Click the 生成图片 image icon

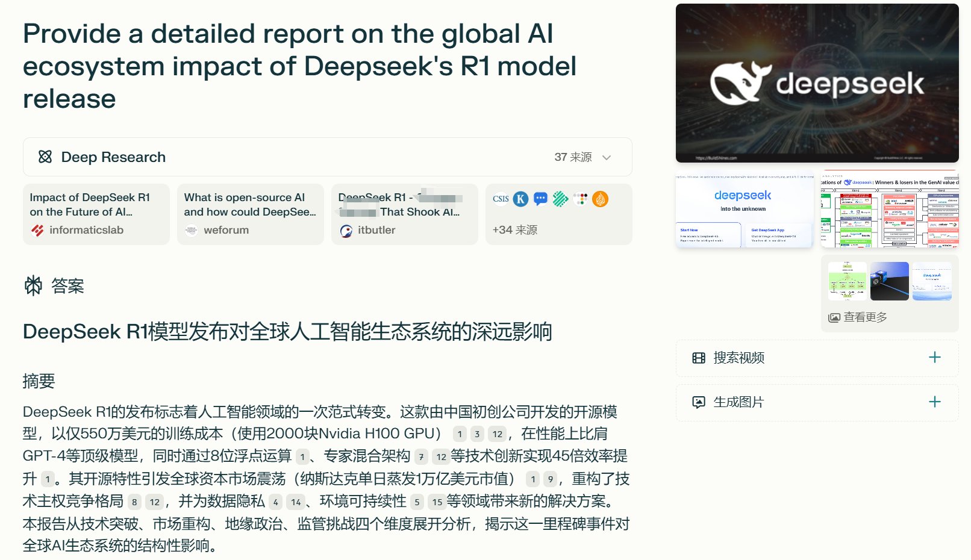pos(699,402)
